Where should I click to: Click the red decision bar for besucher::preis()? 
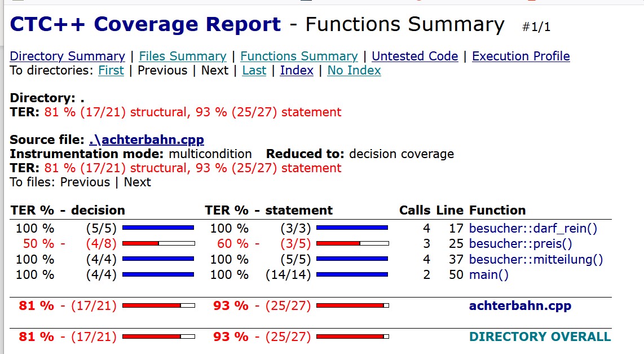pyautogui.click(x=160, y=243)
